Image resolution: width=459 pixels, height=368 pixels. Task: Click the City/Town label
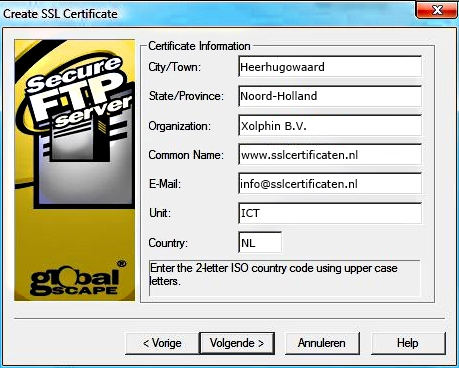click(x=175, y=67)
